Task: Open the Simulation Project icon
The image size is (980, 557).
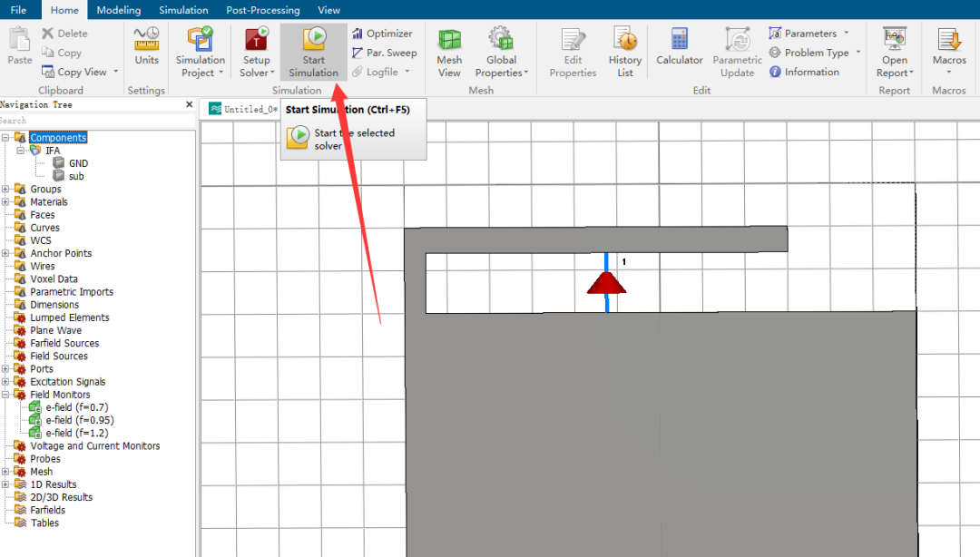Action: 200,39
